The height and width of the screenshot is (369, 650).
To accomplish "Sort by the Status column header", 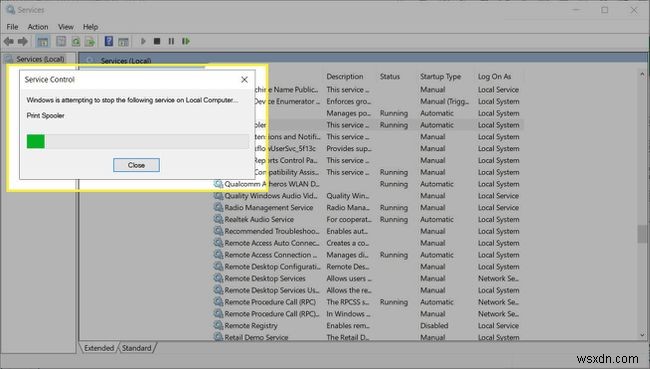I will click(390, 77).
